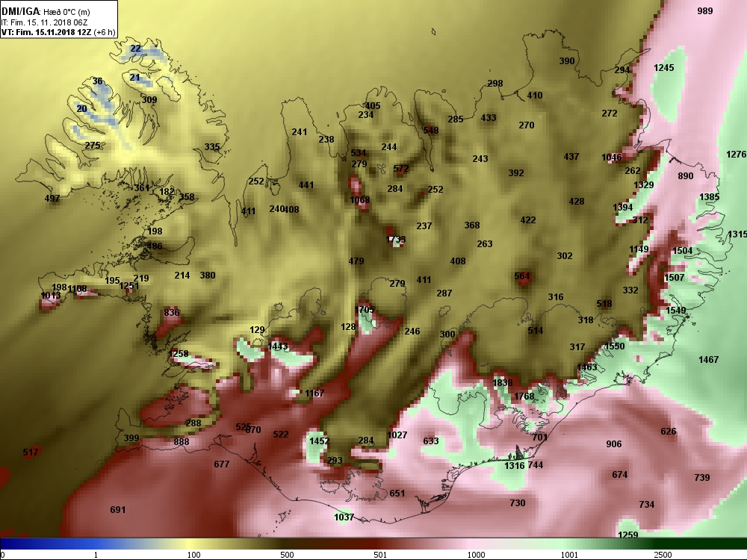
Task: Select the 1507 height value
Action: tap(674, 278)
